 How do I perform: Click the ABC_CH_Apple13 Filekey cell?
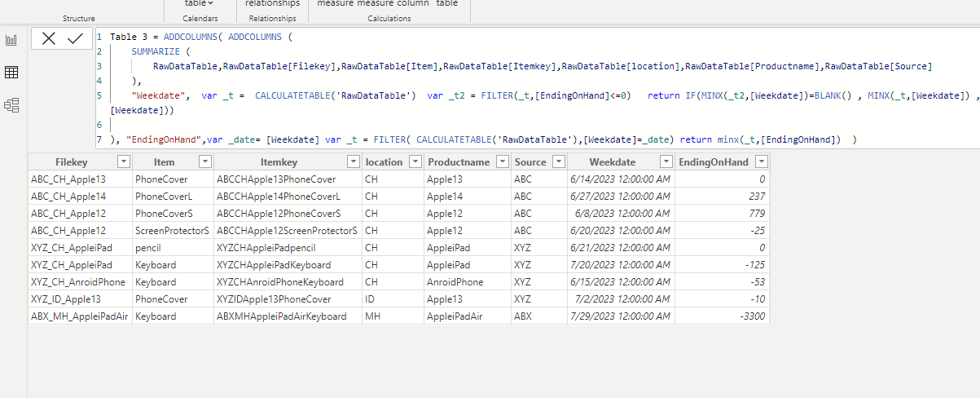pyautogui.click(x=80, y=179)
